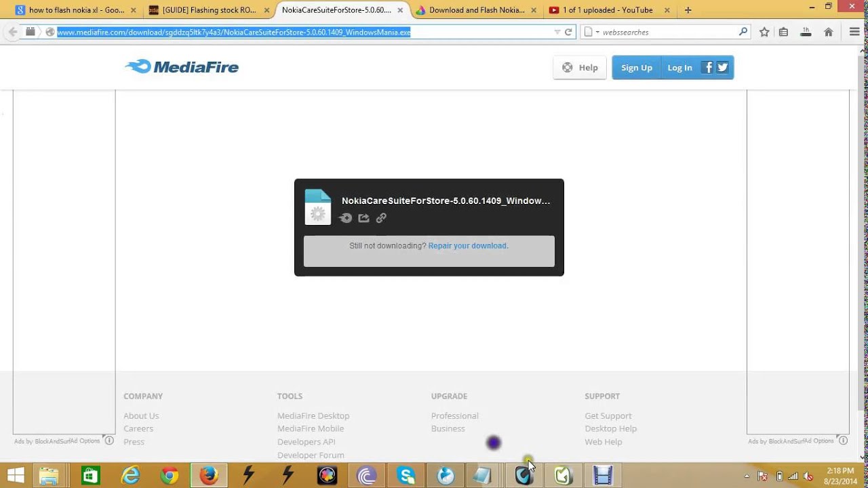
Task: Click the Repair your download link
Action: 468,245
